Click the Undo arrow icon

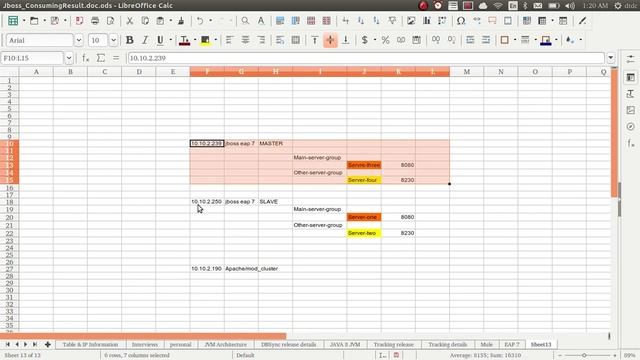click(x=200, y=20)
